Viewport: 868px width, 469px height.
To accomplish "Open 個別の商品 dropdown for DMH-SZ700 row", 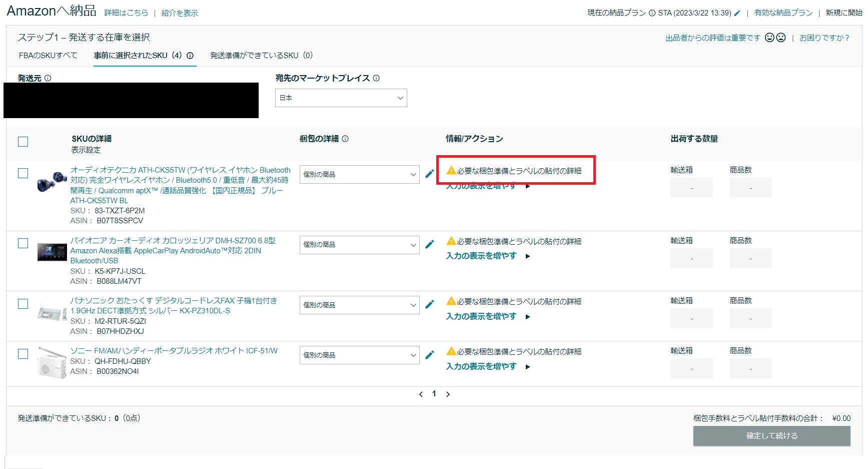I will tap(359, 245).
